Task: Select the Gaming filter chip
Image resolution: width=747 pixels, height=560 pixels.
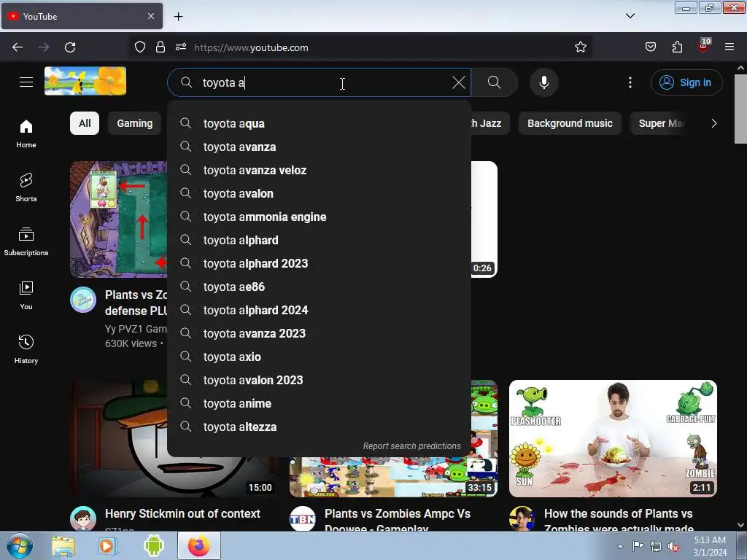Action: pos(135,123)
